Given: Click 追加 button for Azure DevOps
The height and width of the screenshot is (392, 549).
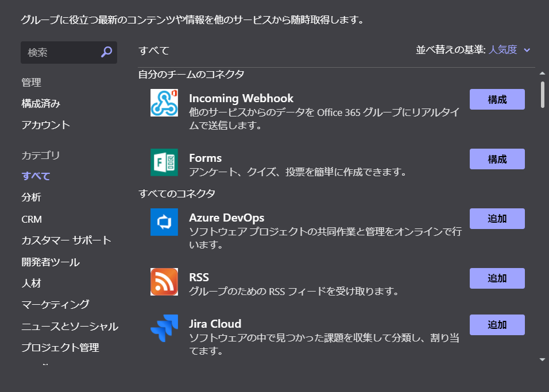Looking at the screenshot, I should 497,218.
